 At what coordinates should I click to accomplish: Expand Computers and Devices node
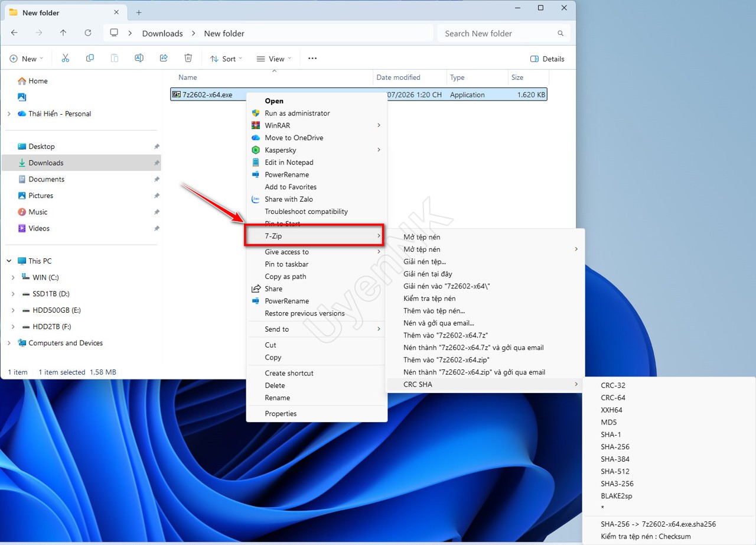coord(9,343)
